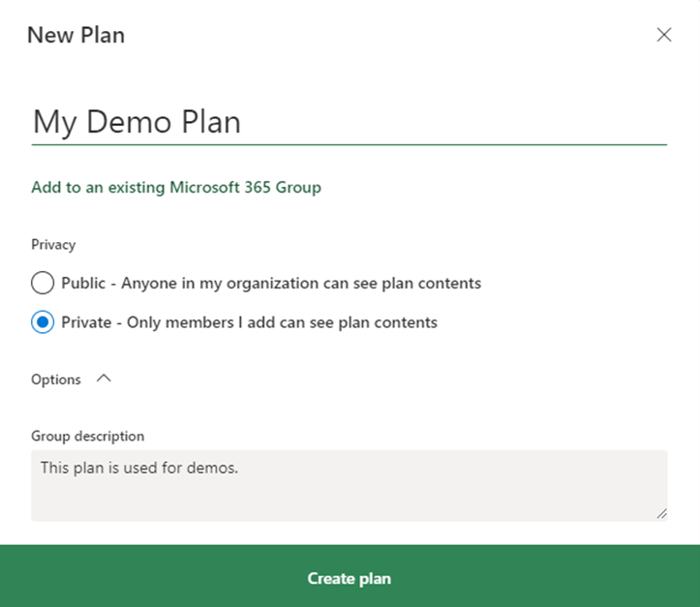The height and width of the screenshot is (607, 700).
Task: Select the Public privacy radio button
Action: tap(43, 283)
